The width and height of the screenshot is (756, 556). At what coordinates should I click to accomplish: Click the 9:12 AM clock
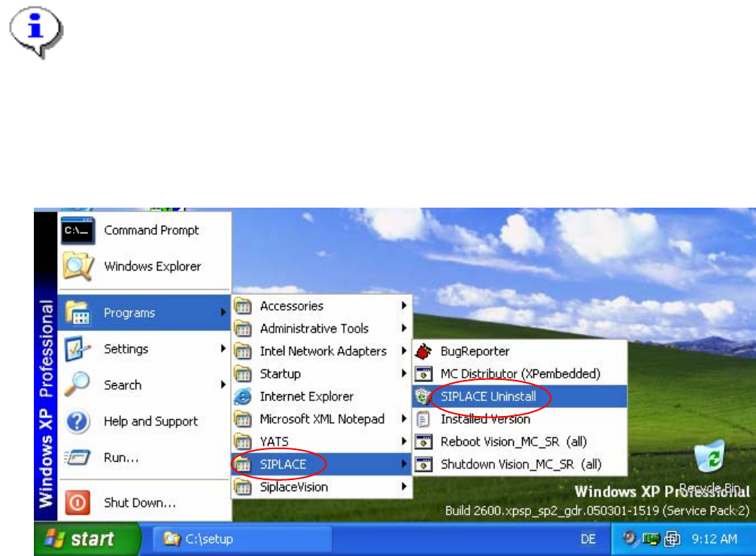(714, 539)
